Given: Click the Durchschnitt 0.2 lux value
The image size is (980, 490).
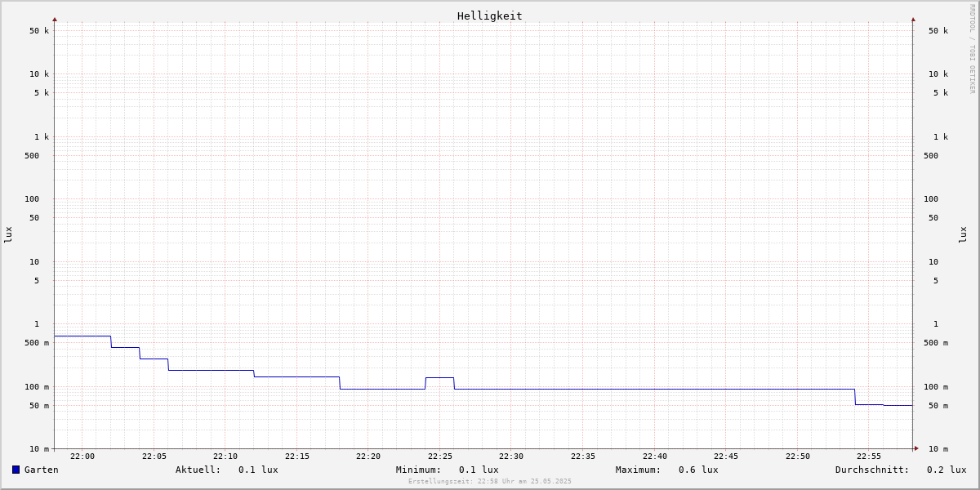Looking at the screenshot, I should point(947,470).
